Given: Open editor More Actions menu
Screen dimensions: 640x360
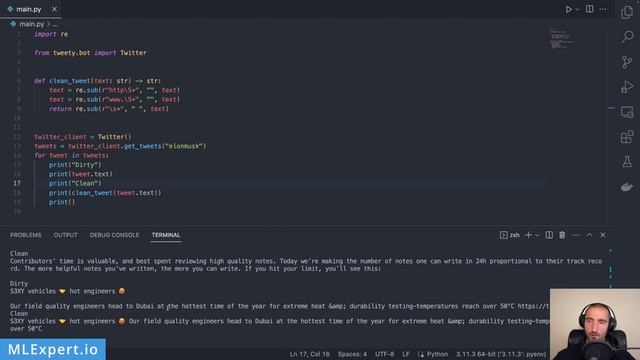Looking at the screenshot, I should [x=603, y=9].
